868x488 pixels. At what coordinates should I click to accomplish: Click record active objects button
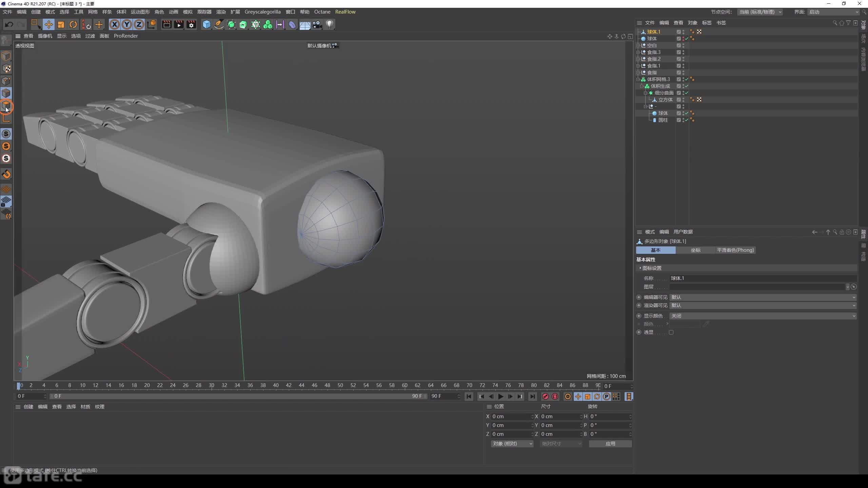tap(546, 396)
